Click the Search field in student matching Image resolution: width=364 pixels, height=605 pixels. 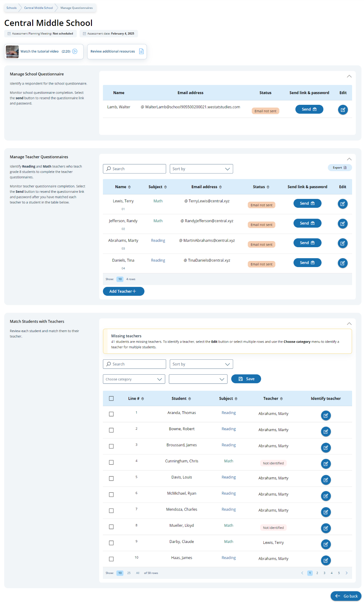pyautogui.click(x=134, y=364)
